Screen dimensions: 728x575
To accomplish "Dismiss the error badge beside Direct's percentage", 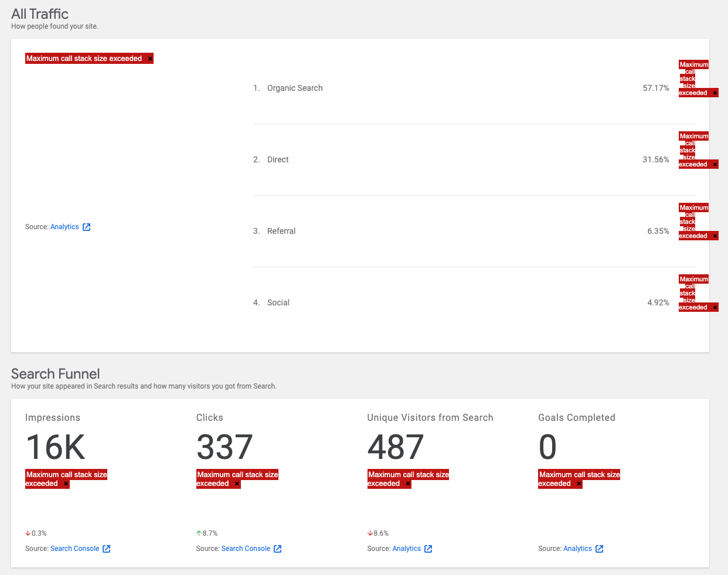I will [x=714, y=164].
